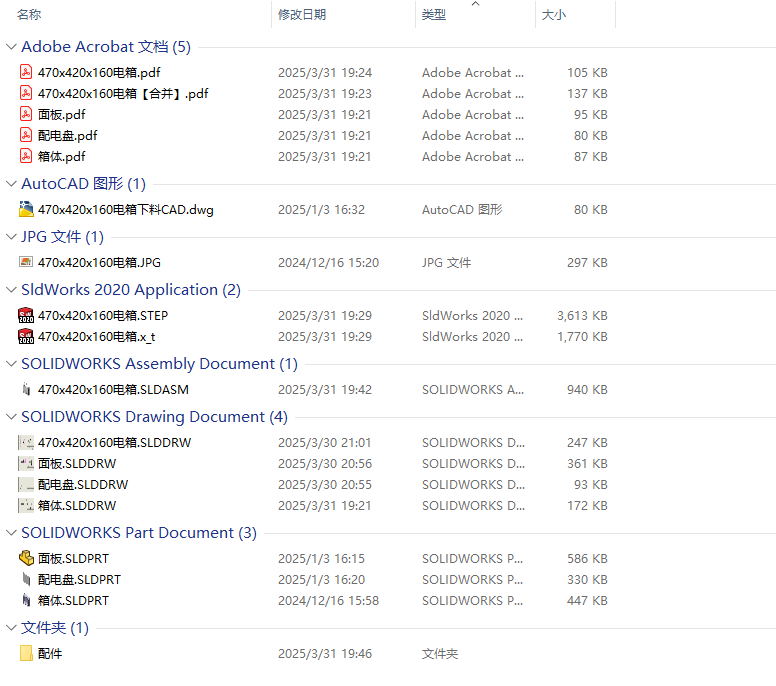Click PDF icon of 470x420x160电箱【合并】.pdf
The image size is (776, 686).
point(26,93)
